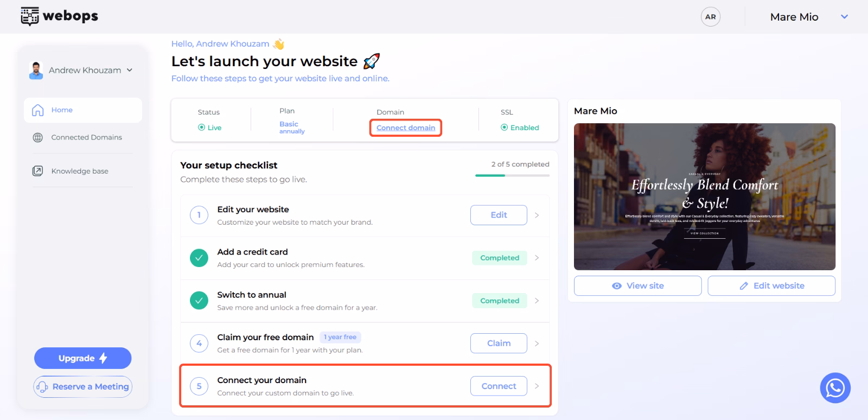Click the Mare Mio website preview thumbnail
The width and height of the screenshot is (868, 420).
click(705, 196)
